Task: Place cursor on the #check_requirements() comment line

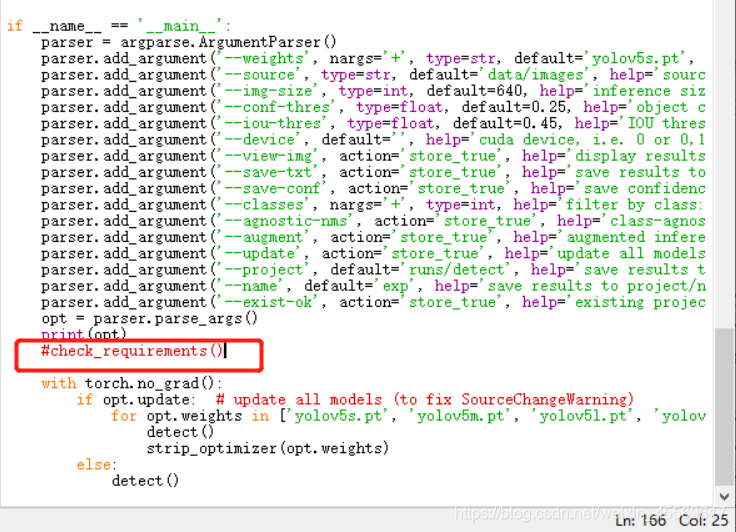Action: point(132,351)
